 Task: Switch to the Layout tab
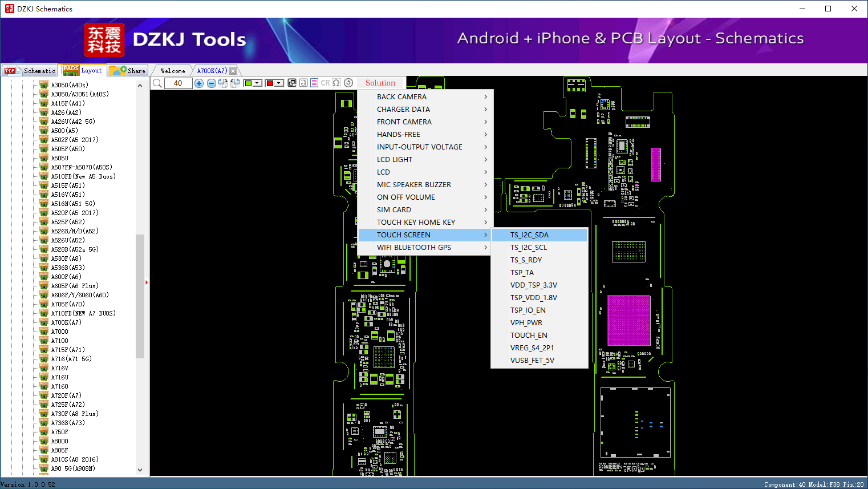(83, 71)
